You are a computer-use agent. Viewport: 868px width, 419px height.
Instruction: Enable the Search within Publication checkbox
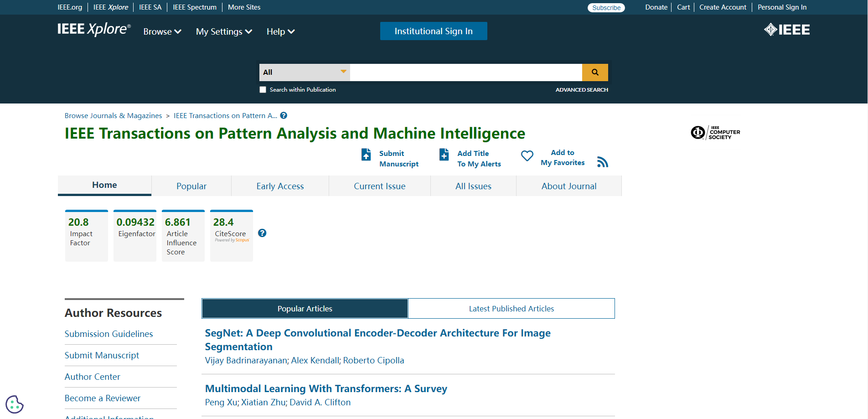click(x=263, y=90)
